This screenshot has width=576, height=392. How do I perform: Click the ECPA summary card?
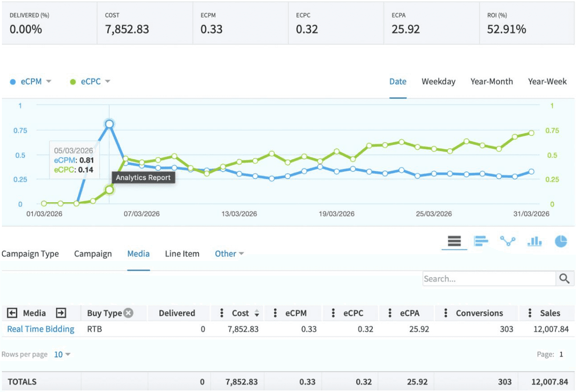coord(432,23)
